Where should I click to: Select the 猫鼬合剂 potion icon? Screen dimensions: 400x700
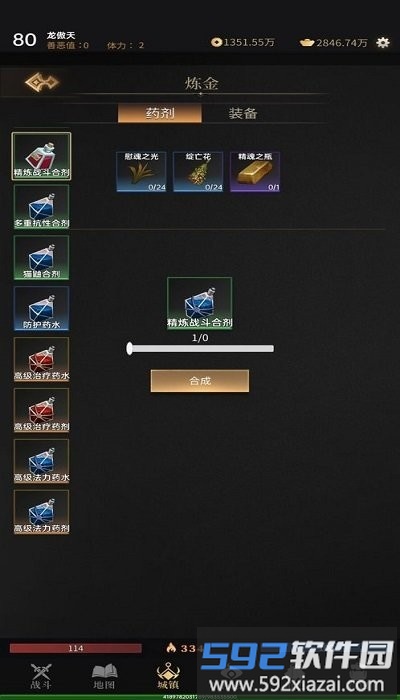pos(41,258)
